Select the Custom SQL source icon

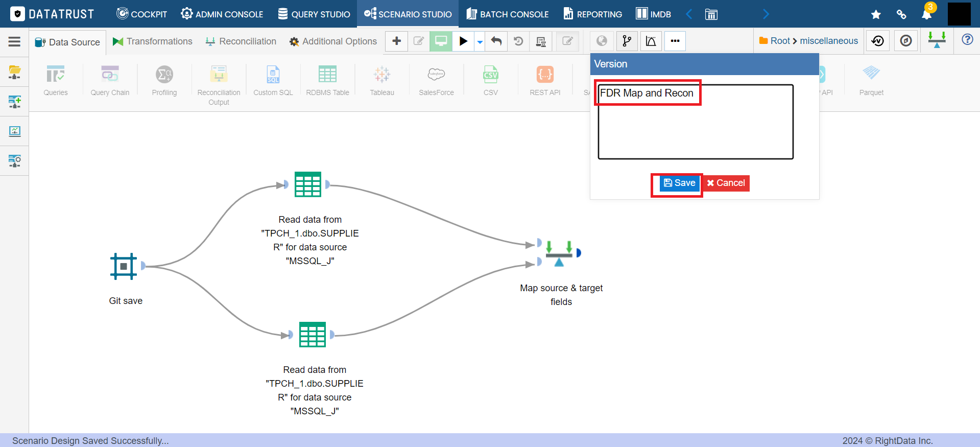(273, 75)
